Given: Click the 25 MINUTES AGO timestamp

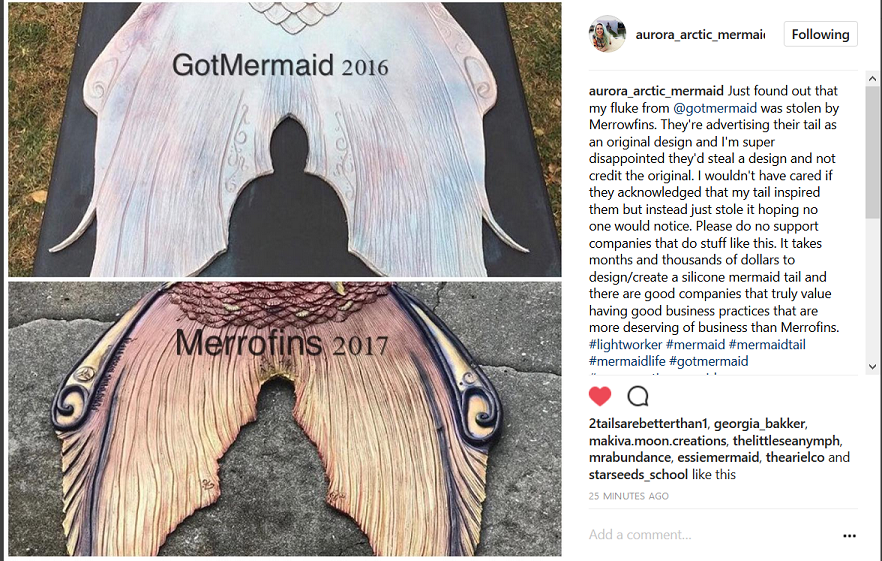Looking at the screenshot, I should [628, 496].
